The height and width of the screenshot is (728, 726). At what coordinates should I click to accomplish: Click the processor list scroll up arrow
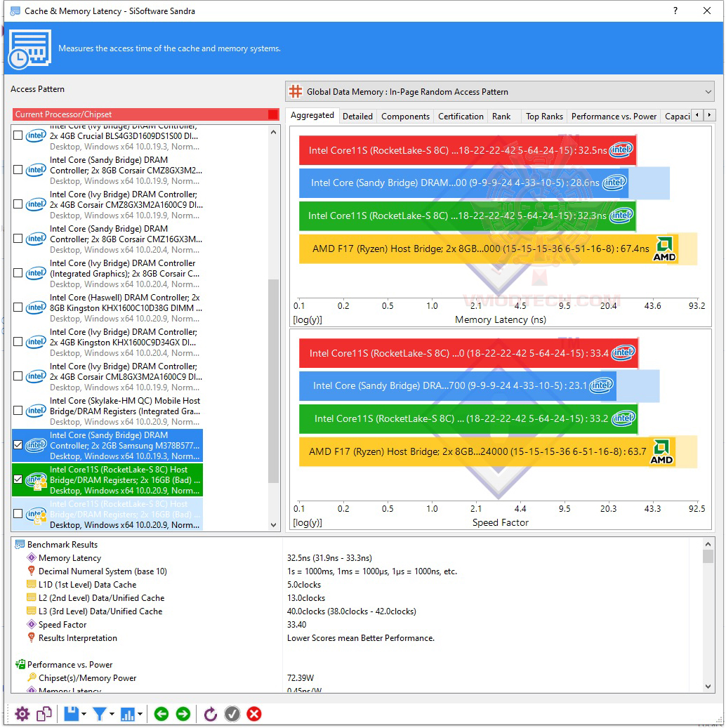pos(274,132)
